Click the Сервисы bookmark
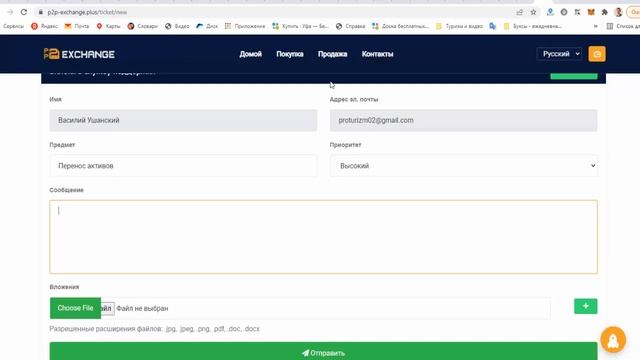 (13, 26)
